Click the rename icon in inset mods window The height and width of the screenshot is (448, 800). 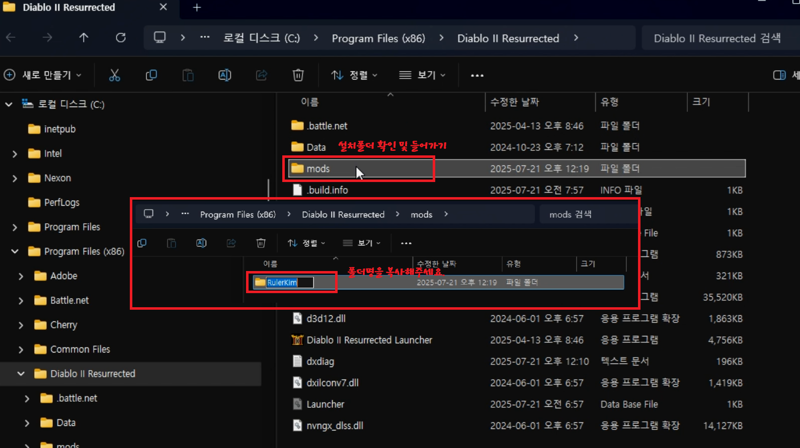(201, 243)
